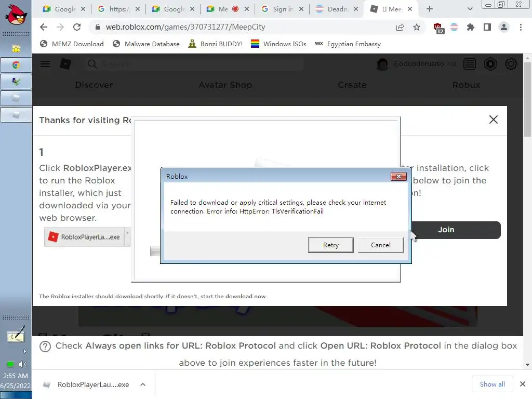Expand options for the RobloxPlayerLau download
This screenshot has height=399, width=532.
pos(143,384)
